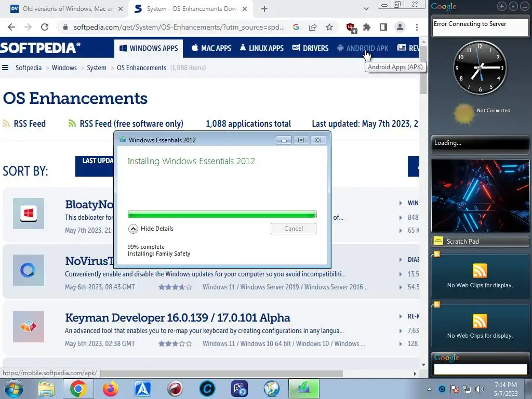Open File Explorer from taskbar

tap(46, 389)
